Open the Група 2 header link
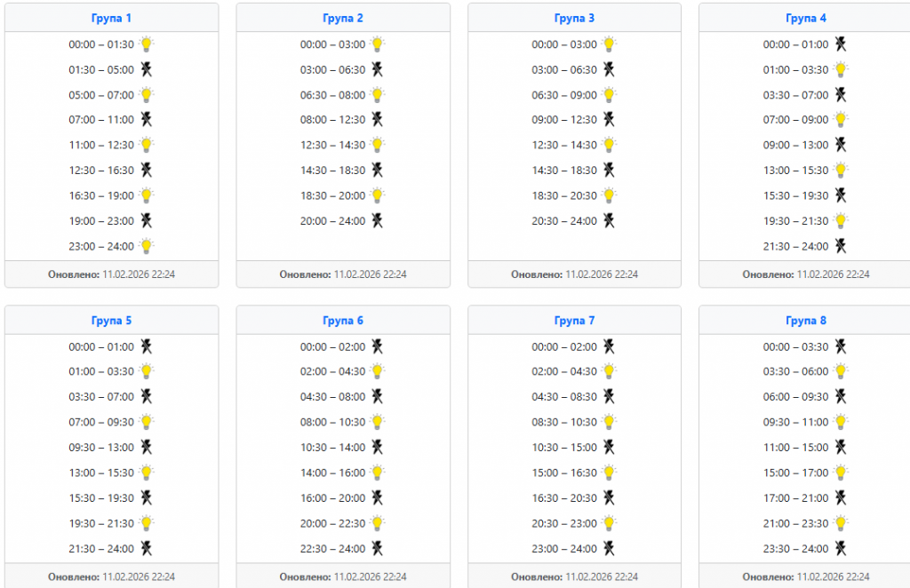The width and height of the screenshot is (910, 588). (343, 18)
